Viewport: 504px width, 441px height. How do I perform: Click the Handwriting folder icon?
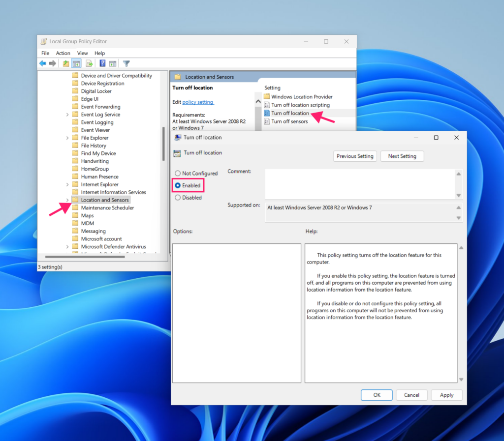[75, 161]
